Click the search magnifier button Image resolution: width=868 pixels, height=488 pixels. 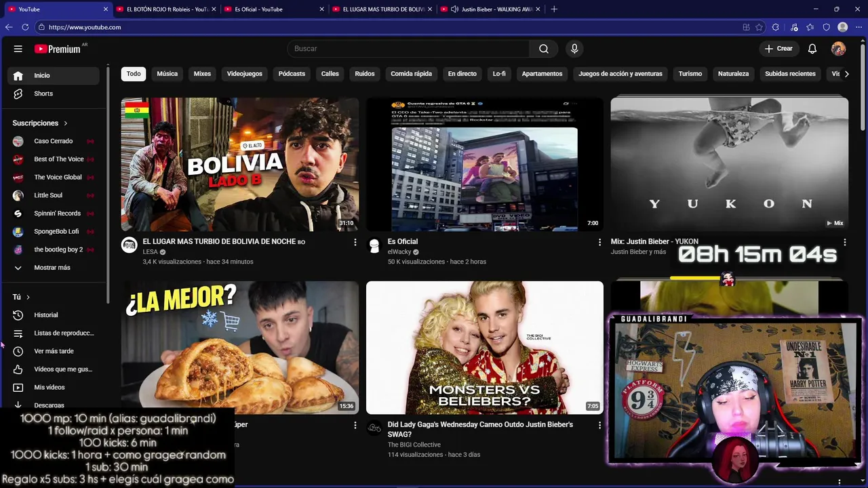(544, 49)
